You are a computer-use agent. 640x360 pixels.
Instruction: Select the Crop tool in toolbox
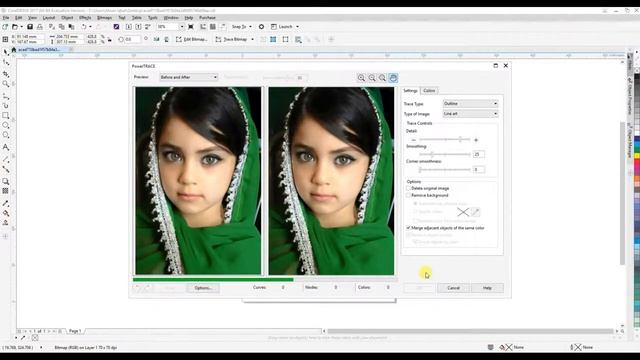point(6,74)
